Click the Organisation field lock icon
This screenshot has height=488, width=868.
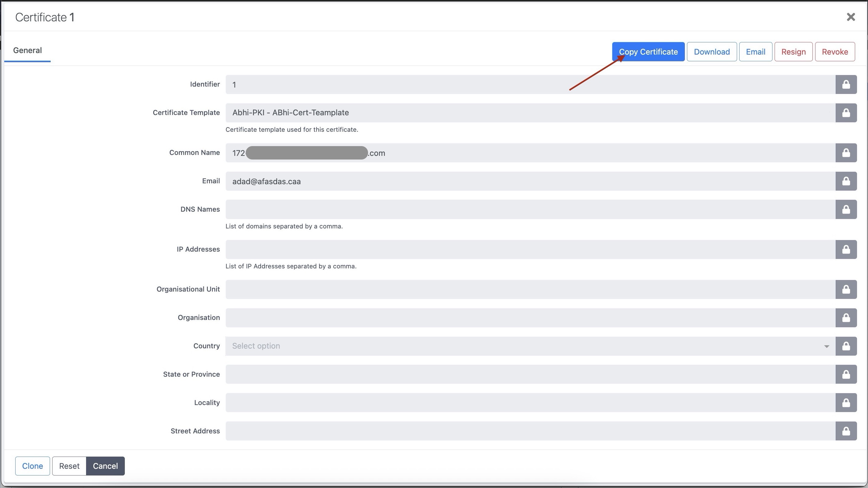tap(846, 318)
